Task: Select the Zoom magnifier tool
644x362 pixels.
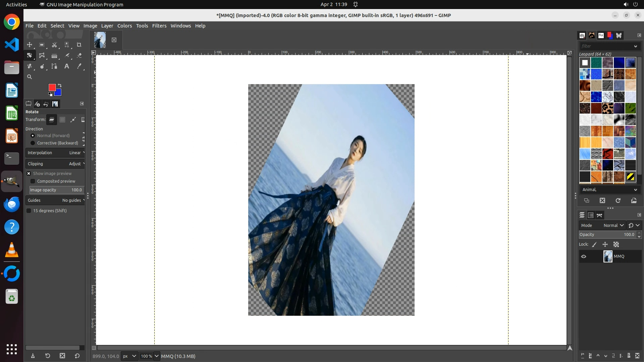Action: pyautogui.click(x=30, y=77)
